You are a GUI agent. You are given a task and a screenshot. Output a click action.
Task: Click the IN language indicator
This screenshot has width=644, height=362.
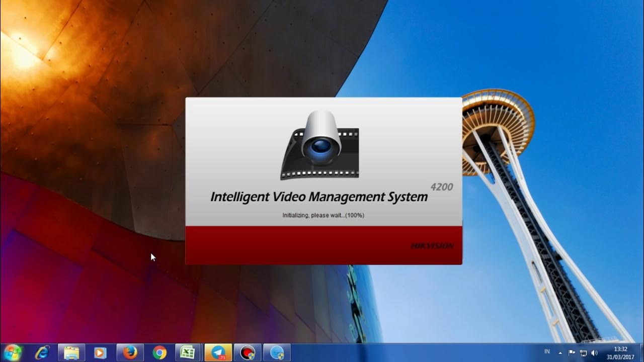pyautogui.click(x=547, y=352)
